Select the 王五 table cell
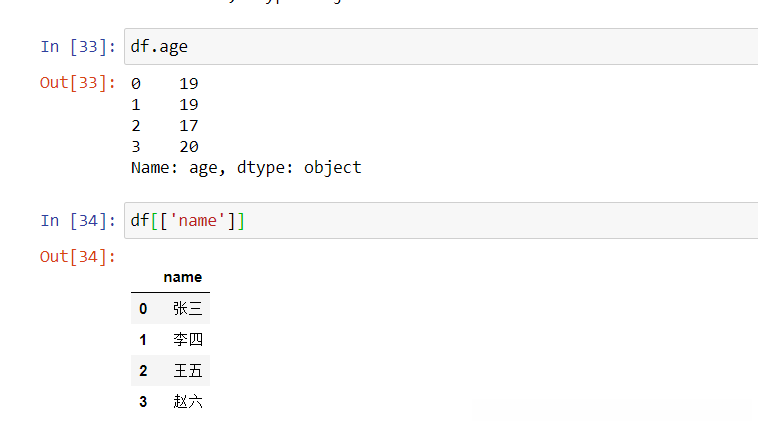This screenshot has height=430, width=758. (x=187, y=371)
